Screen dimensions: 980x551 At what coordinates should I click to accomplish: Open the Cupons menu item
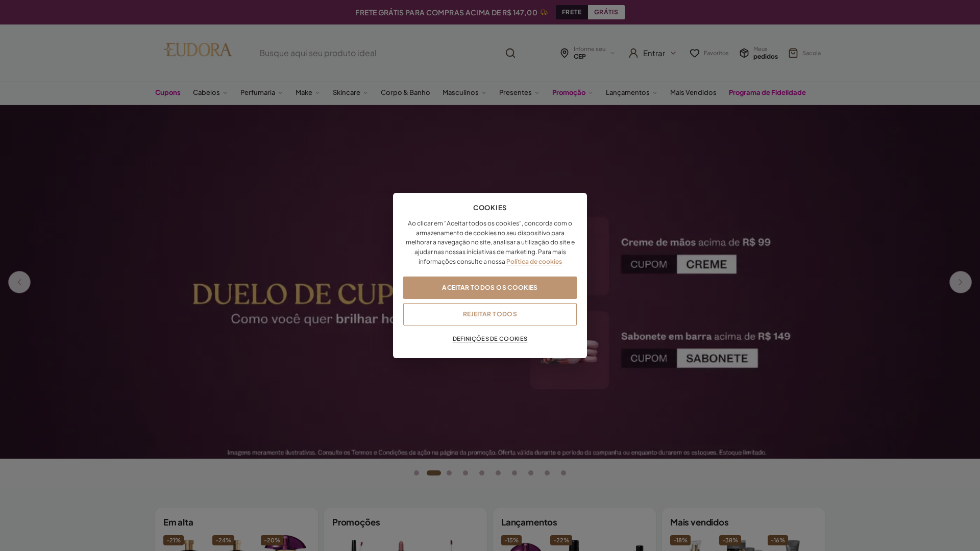click(x=168, y=93)
